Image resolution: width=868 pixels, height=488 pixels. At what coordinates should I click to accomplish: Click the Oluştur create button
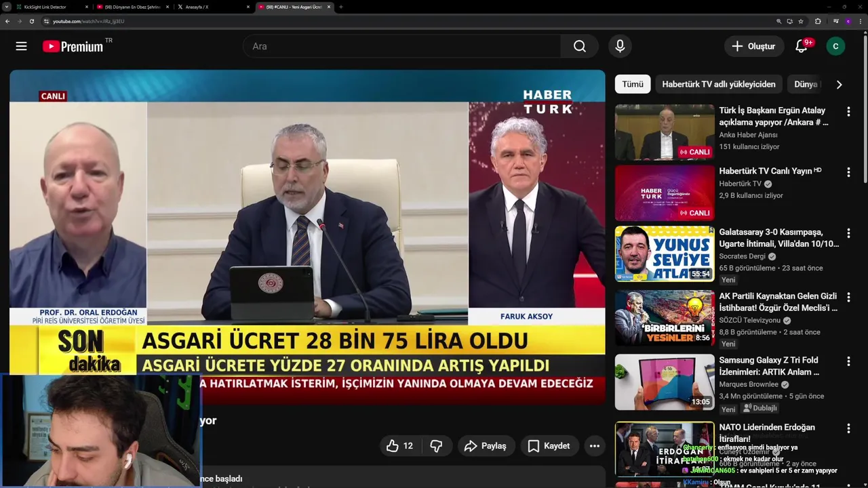coord(753,46)
